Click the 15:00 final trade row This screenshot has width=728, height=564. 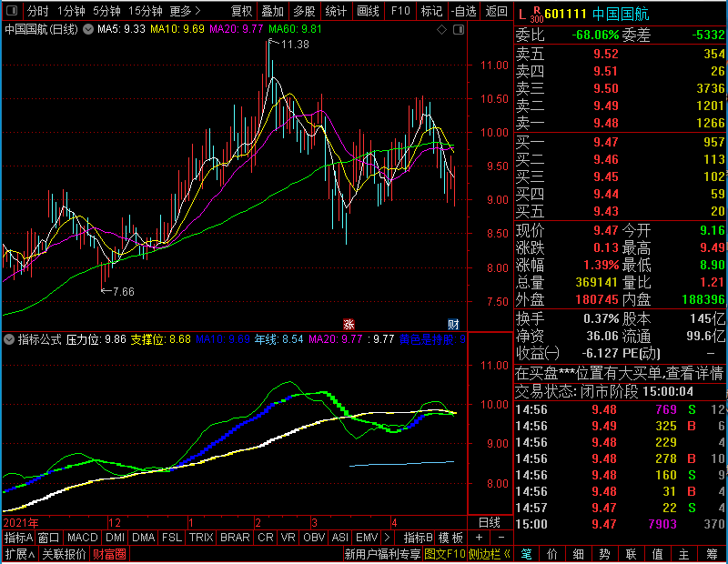coord(620,524)
